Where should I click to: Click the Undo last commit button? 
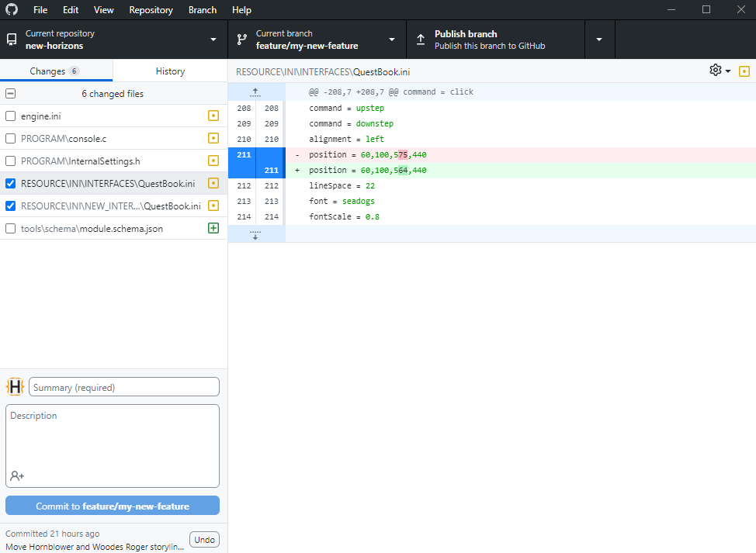204,540
